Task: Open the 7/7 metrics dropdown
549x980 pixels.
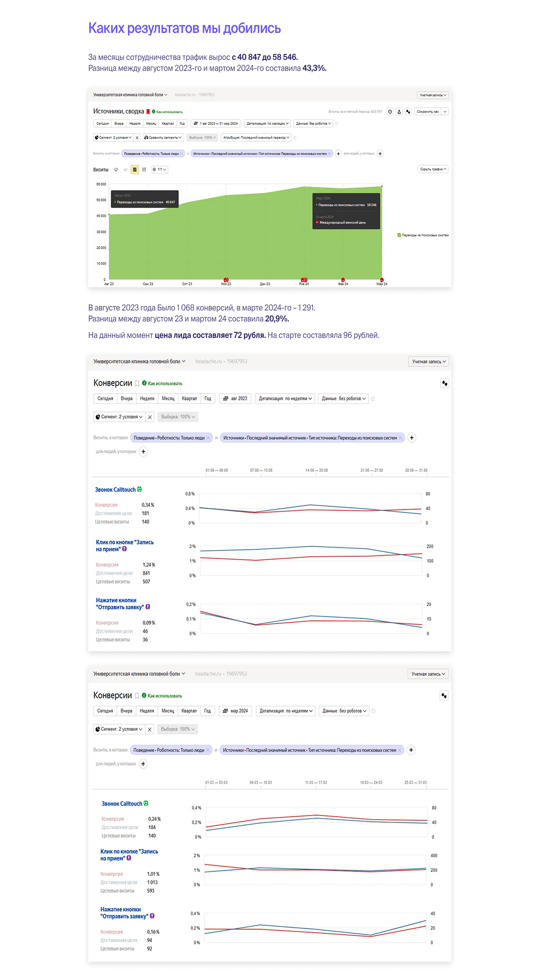Action: click(159, 170)
